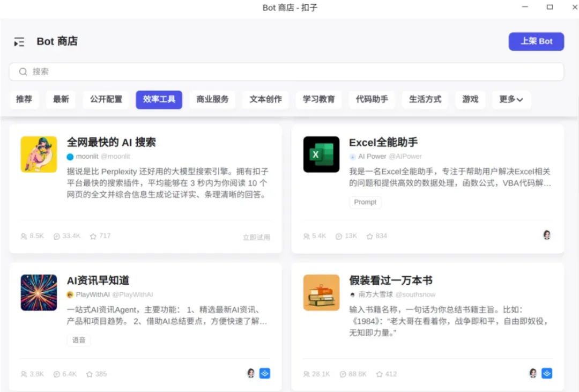Click the avatar badge on 假装看过一万本书 card

[533, 373]
